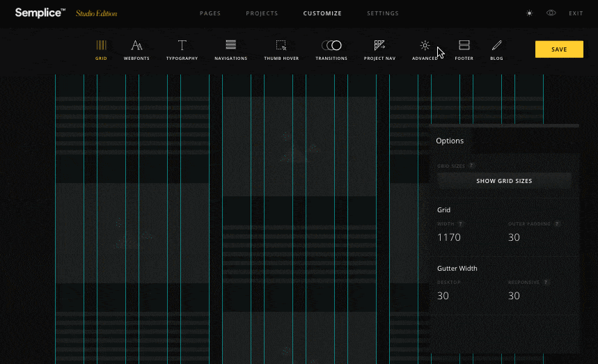Open the Advanced settings icon
The image size is (598, 364).
click(x=425, y=45)
